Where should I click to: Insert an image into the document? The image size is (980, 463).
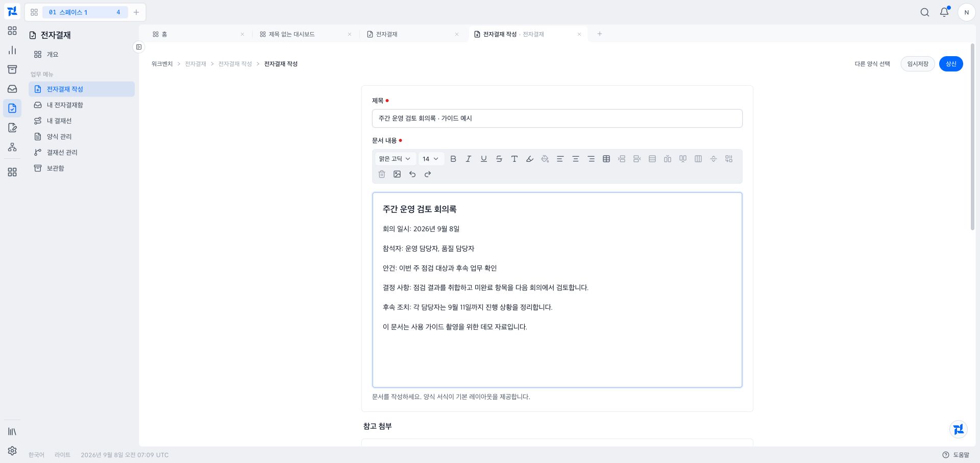pyautogui.click(x=397, y=174)
